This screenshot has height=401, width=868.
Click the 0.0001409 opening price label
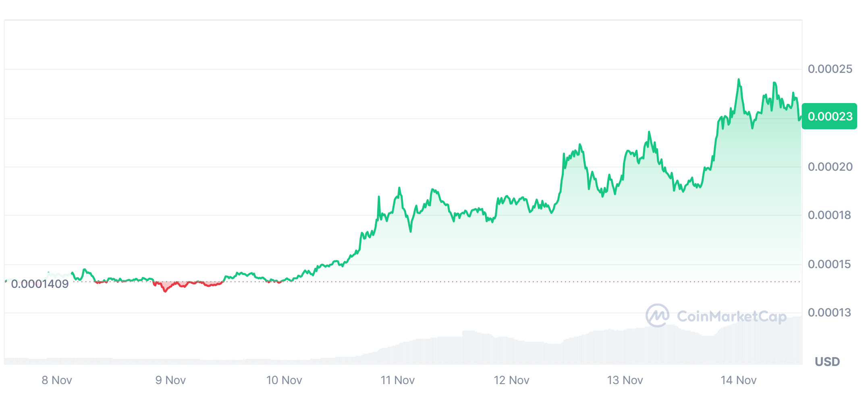click(x=40, y=284)
